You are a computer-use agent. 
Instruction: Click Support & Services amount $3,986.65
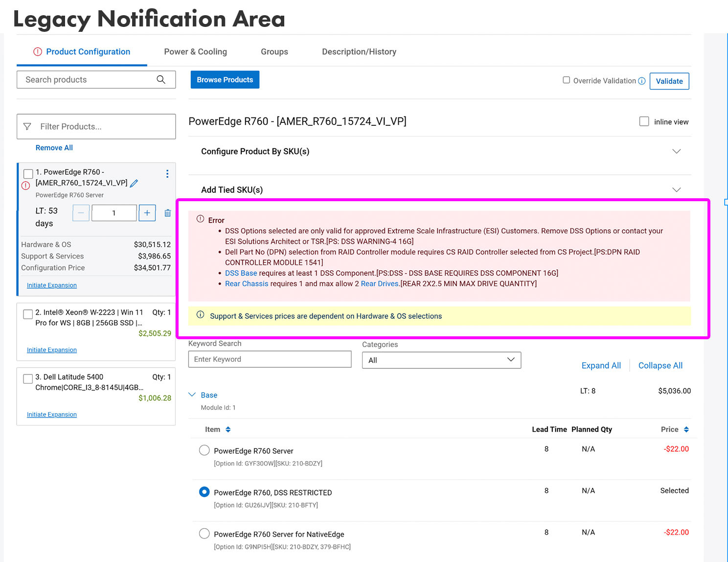click(154, 256)
